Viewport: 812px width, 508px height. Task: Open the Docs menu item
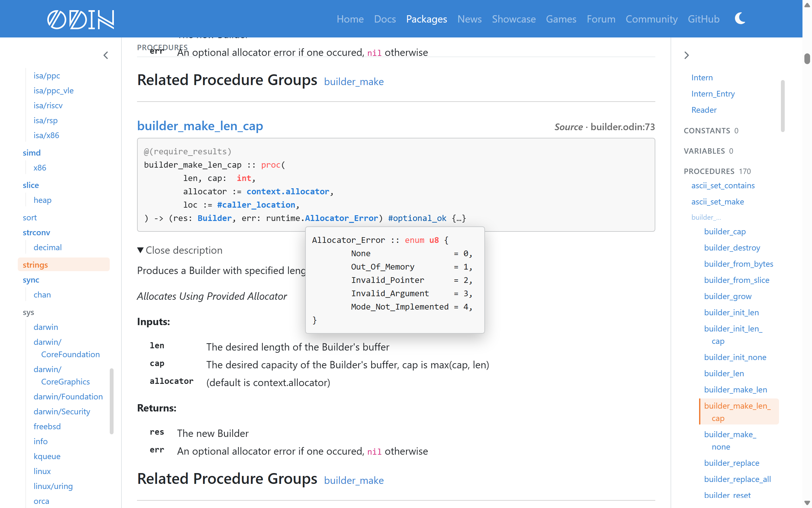point(385,19)
